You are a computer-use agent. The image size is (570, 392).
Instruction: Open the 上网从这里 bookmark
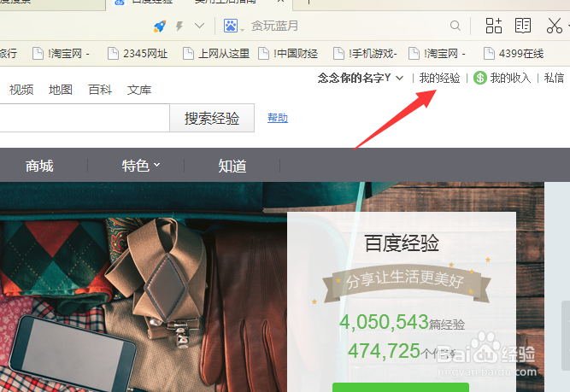(x=216, y=54)
